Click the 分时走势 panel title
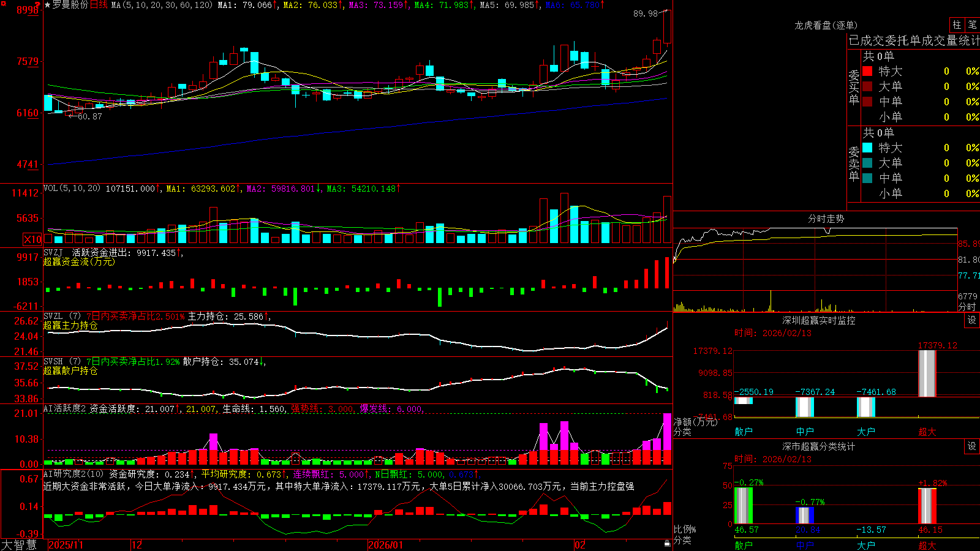 [x=826, y=219]
